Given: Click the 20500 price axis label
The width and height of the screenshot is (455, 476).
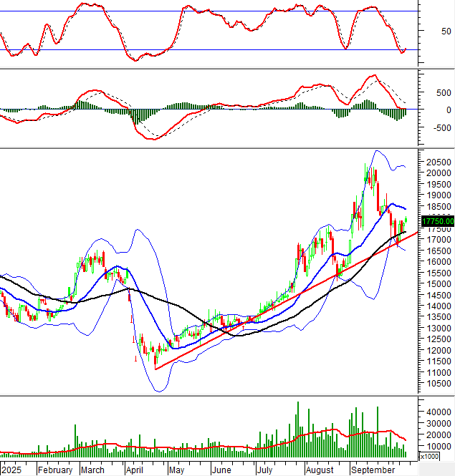Looking at the screenshot, I should point(438,162).
